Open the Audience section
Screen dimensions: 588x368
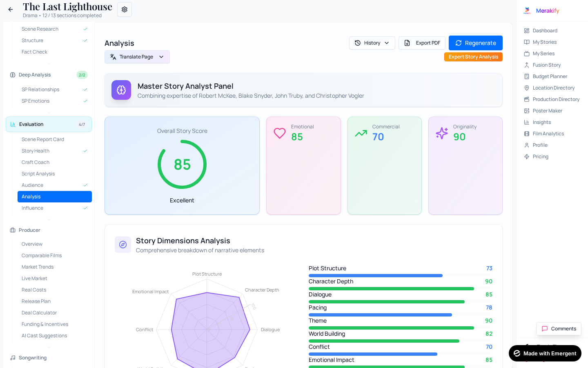[x=55, y=185]
